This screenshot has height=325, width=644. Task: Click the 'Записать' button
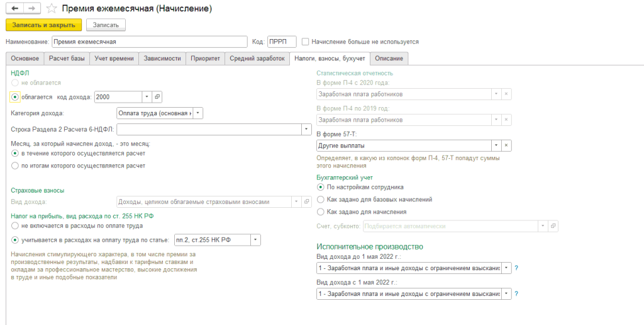[106, 25]
